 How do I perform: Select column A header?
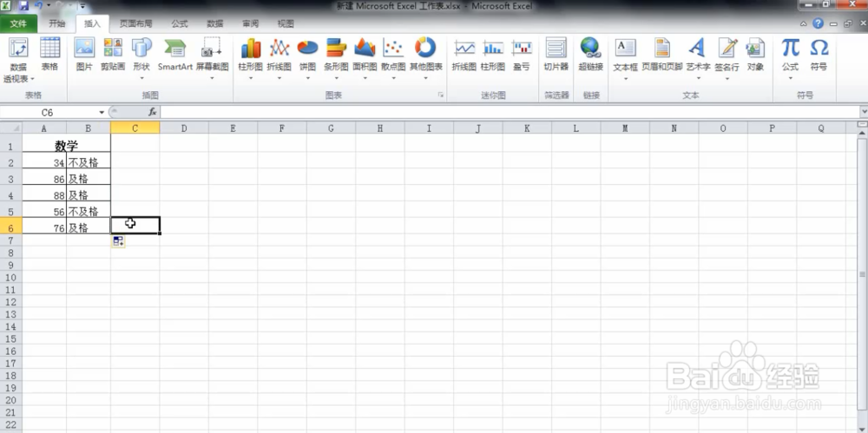point(44,128)
